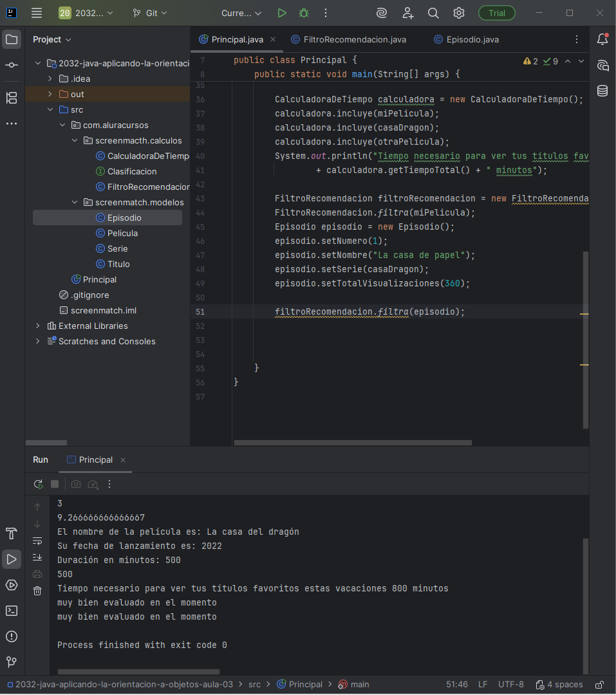This screenshot has width=616, height=695.
Task: Open the AI Assistant swirl icon
Action: [x=382, y=13]
